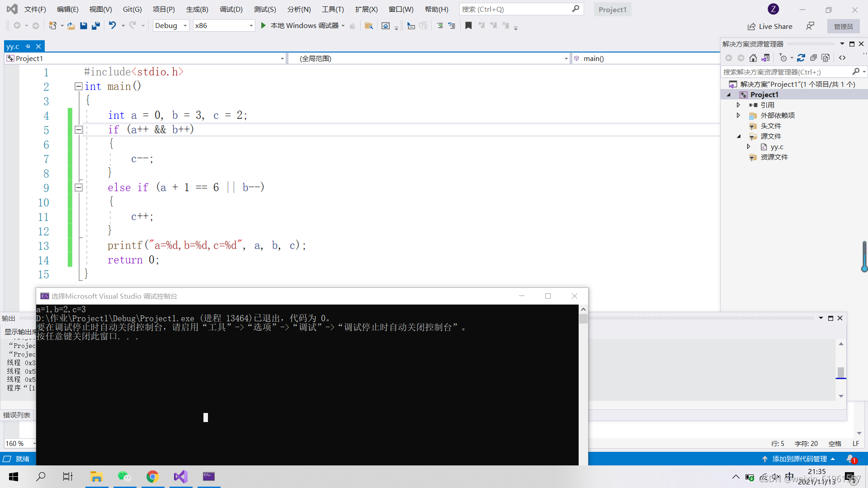Open the Debug configuration dropdown
This screenshot has height=488, width=868.
185,26
